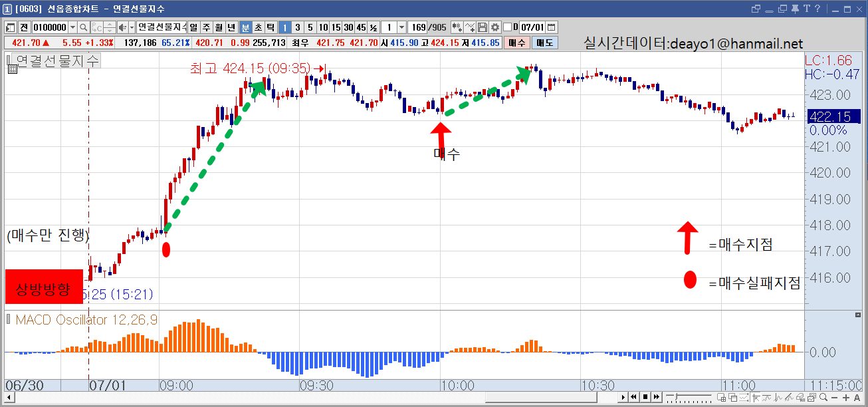This screenshot has width=868, height=407.
Task: Select the 틱 (tick) period toggle
Action: [x=271, y=27]
